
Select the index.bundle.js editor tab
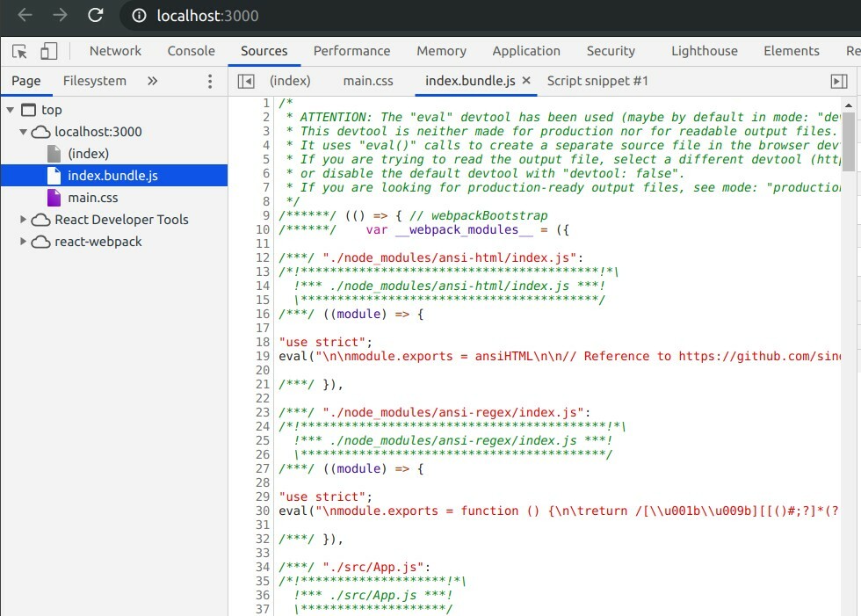pyautogui.click(x=470, y=81)
